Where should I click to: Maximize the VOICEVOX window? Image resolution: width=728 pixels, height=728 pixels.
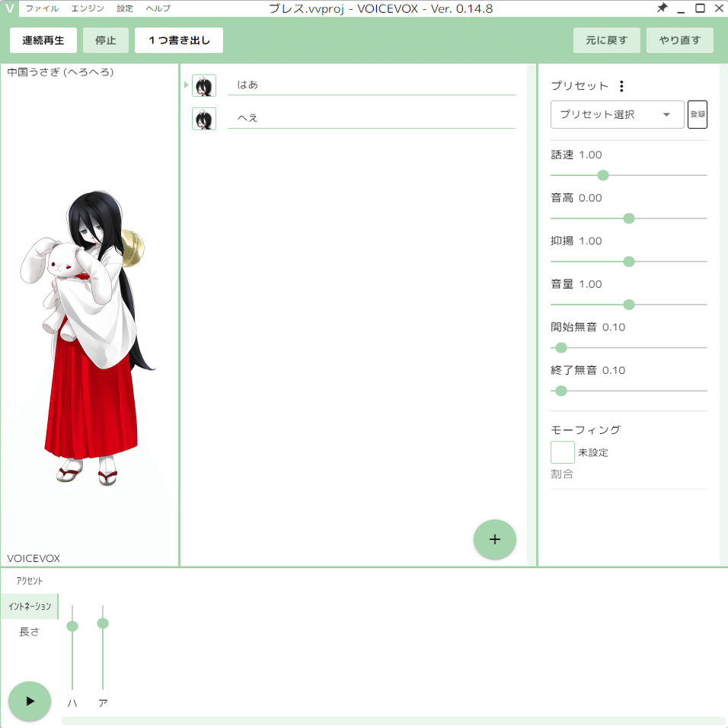coord(700,8)
